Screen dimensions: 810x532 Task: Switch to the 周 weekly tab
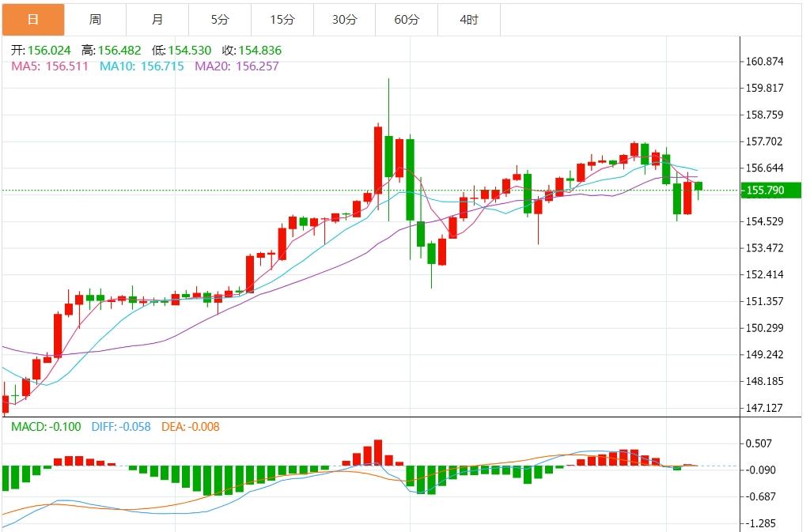point(95,20)
